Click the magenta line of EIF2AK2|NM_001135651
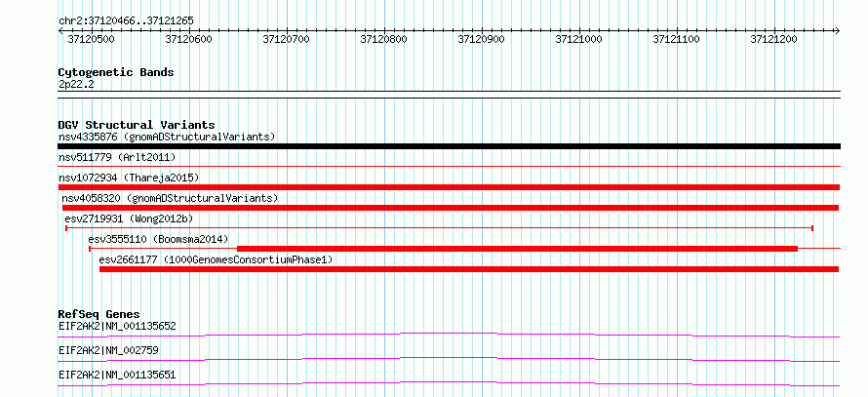Screen dimensions: 868x397 (x=449, y=383)
